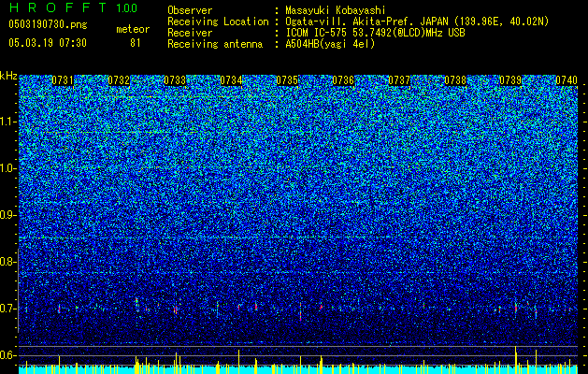Click the 0732 time marker
Screen dimensions: 588x374
click(119, 80)
